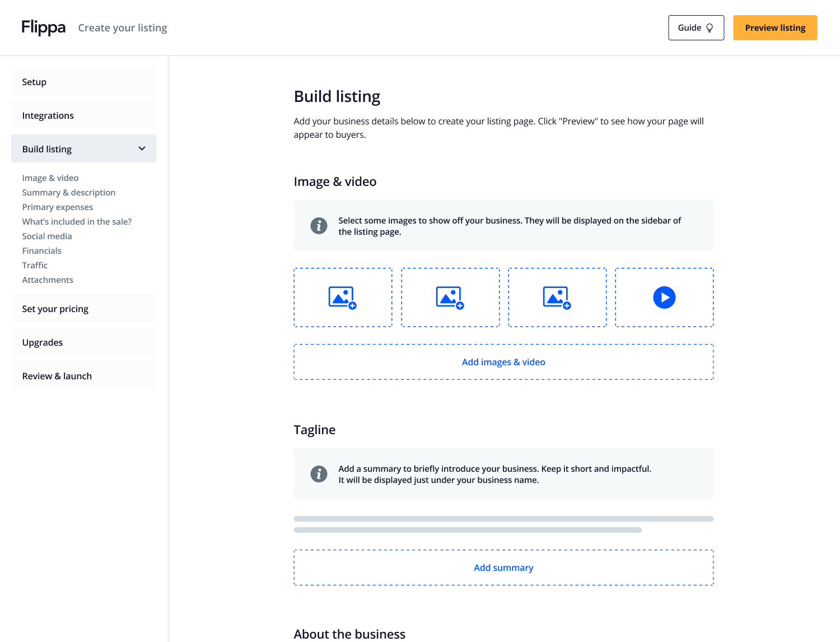Click the info icon in Tagline notice
Image resolution: width=840 pixels, height=642 pixels.
pyautogui.click(x=319, y=474)
